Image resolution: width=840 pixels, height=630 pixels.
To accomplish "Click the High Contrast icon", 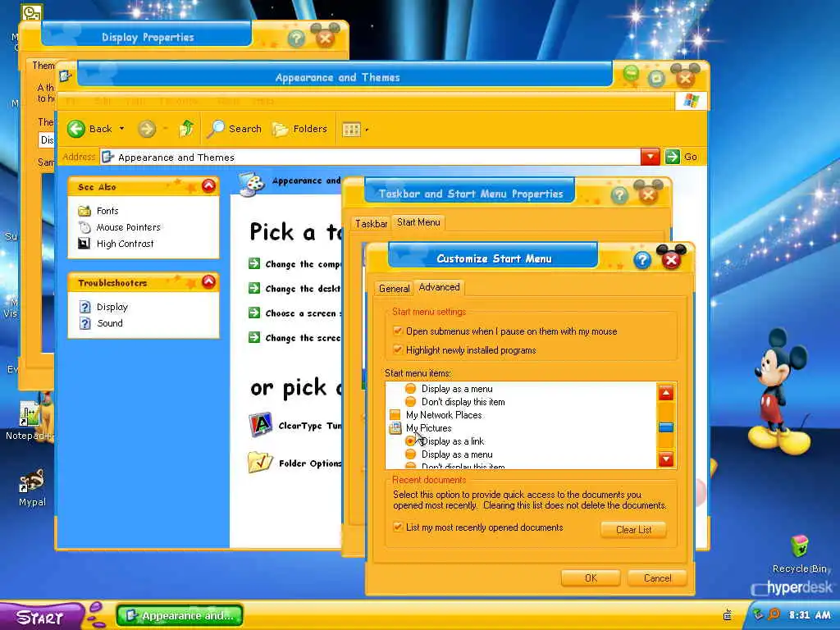I will [84, 244].
